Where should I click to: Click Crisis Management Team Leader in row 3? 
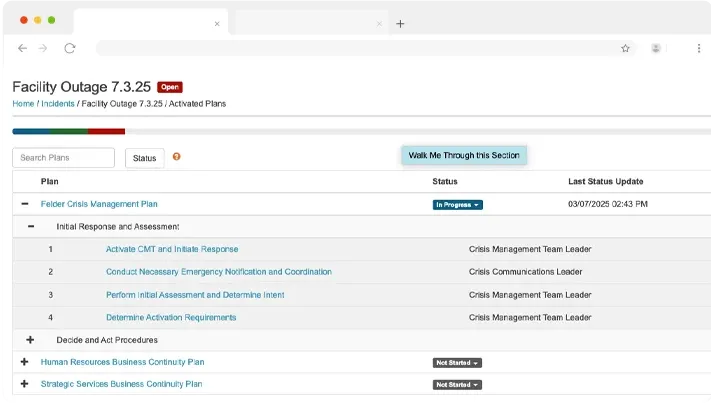(530, 295)
